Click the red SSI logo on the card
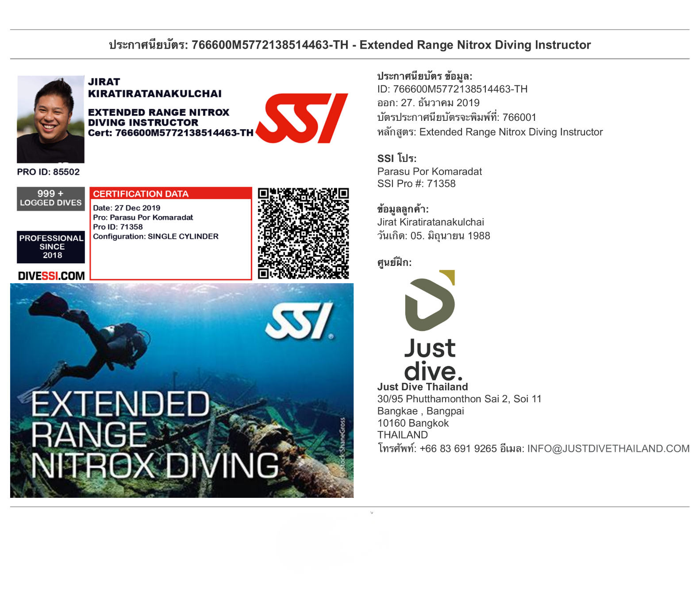Viewport: 700px width, 589px height. tap(302, 118)
